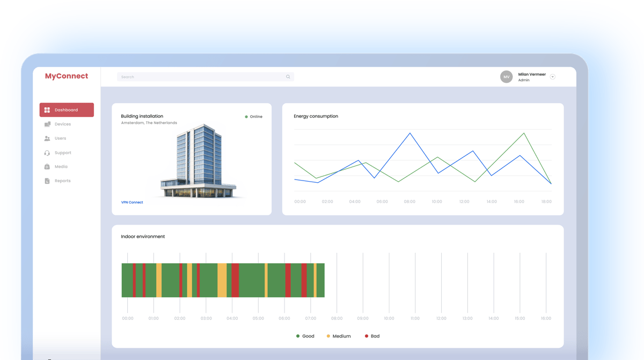This screenshot has width=644, height=360.
Task: Click the Devices icon in sidebar
Action: (47, 124)
